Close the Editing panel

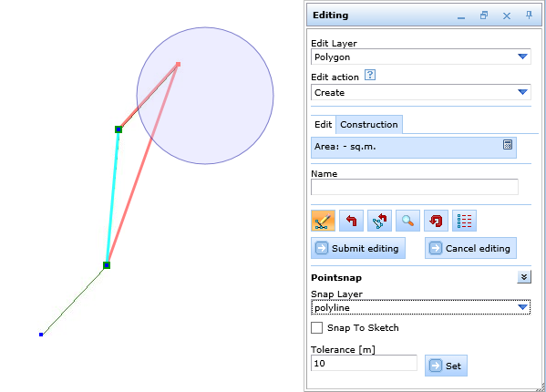pyautogui.click(x=507, y=15)
